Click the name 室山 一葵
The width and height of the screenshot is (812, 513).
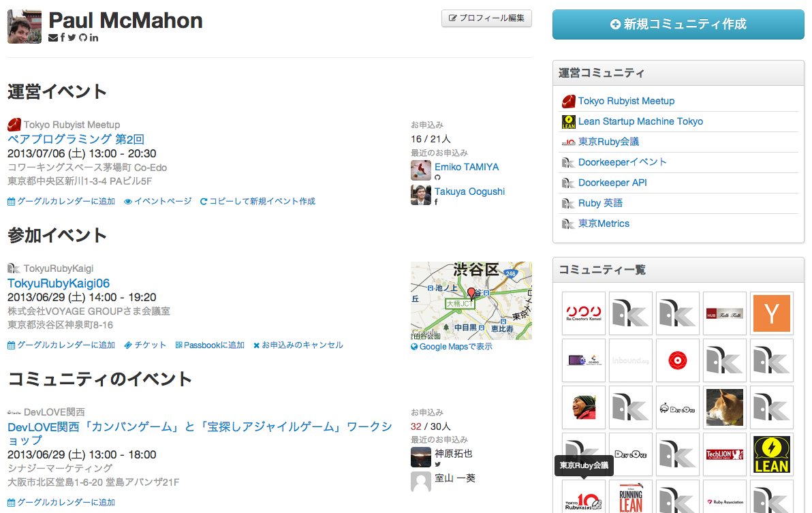point(455,478)
